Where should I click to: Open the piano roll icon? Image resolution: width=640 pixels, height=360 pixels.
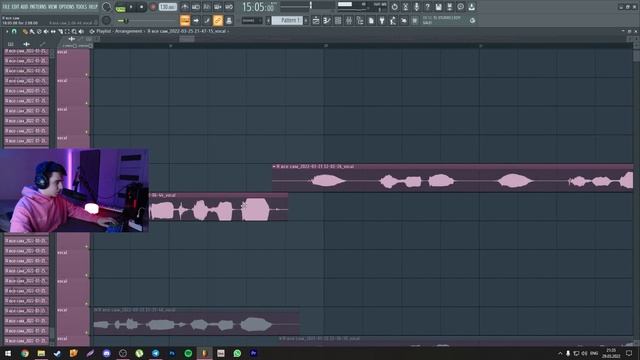tap(327, 20)
